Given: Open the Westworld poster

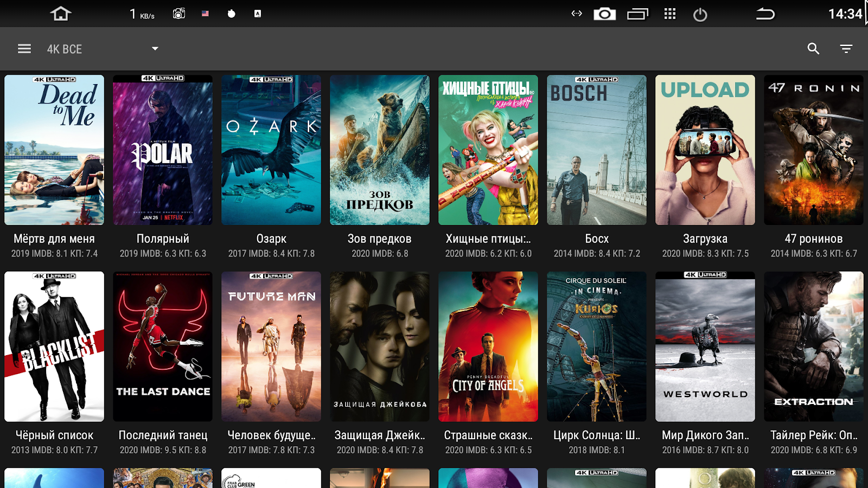Looking at the screenshot, I should pyautogui.click(x=705, y=346).
